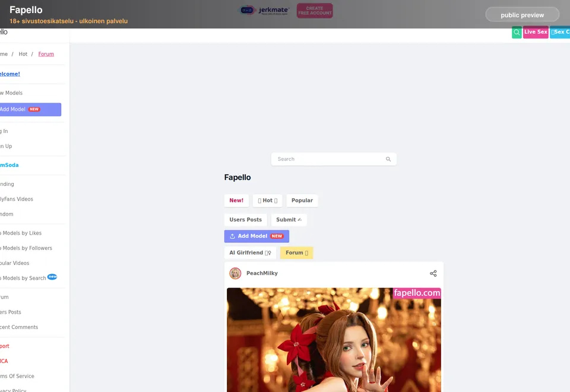
Task: Click the upload icon on Add Model button
Action: coord(232,236)
